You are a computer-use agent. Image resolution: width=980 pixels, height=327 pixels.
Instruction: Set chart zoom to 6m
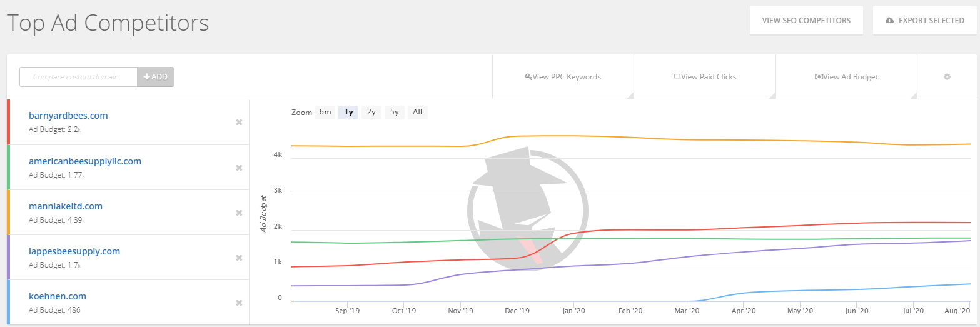[x=325, y=113]
